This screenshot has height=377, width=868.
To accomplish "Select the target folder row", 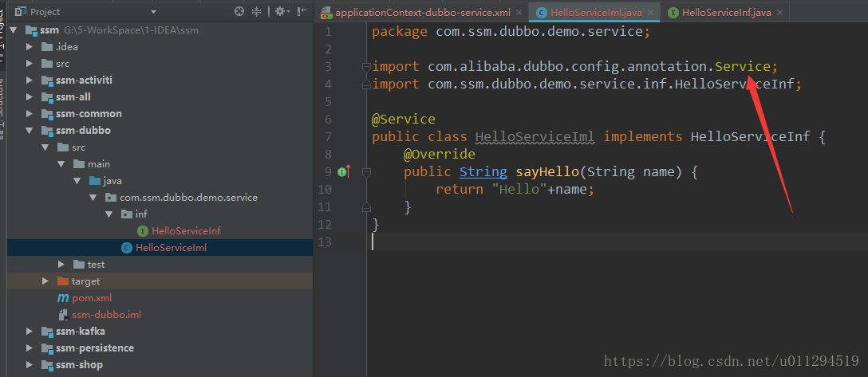I will [x=160, y=281].
